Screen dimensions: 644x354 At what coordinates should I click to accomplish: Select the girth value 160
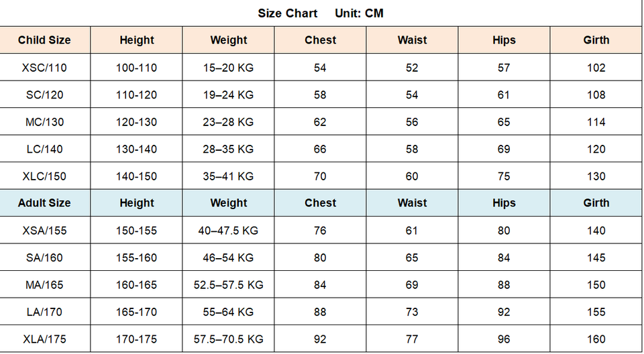pos(596,339)
